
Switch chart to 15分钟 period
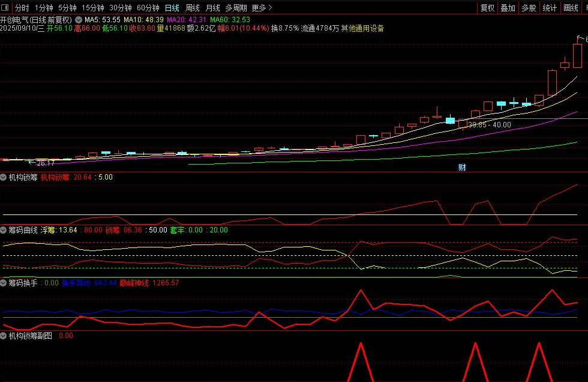coord(92,8)
